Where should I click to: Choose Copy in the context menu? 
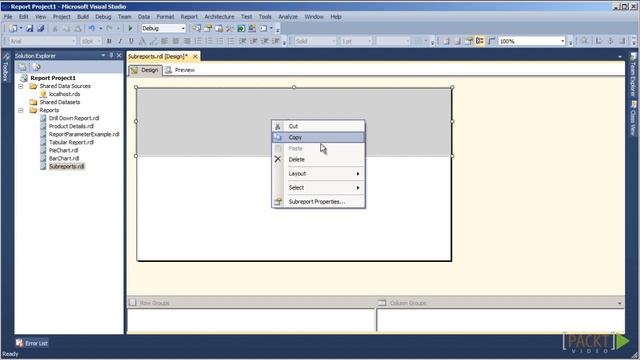[x=318, y=137]
